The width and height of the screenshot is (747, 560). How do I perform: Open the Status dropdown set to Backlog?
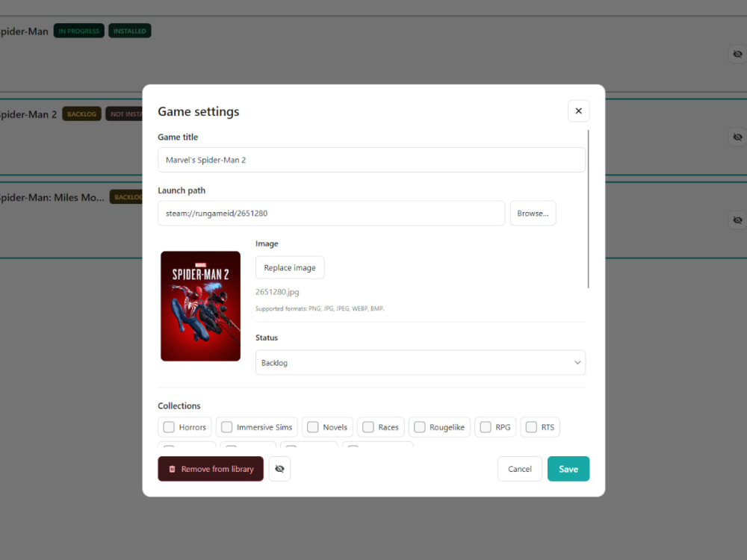420,363
